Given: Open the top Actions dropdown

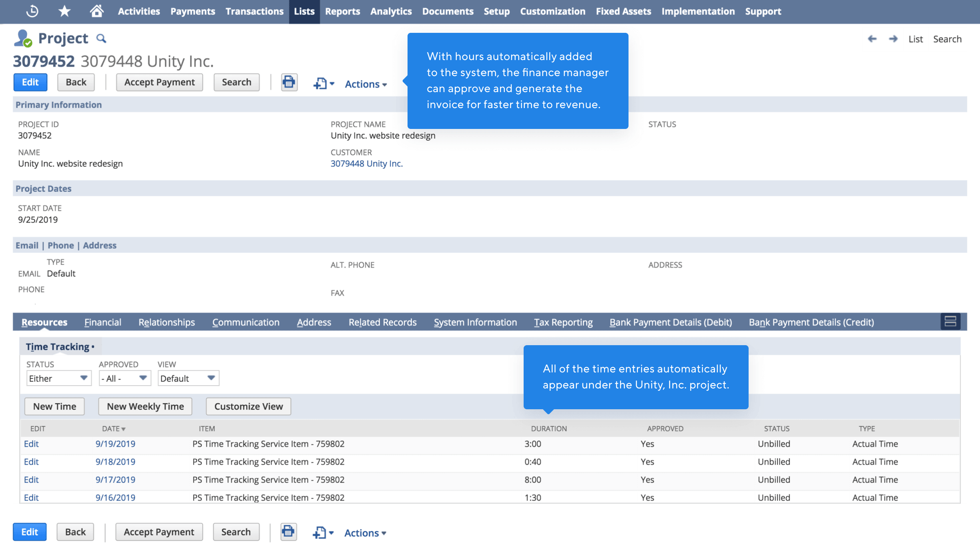Looking at the screenshot, I should 366,84.
